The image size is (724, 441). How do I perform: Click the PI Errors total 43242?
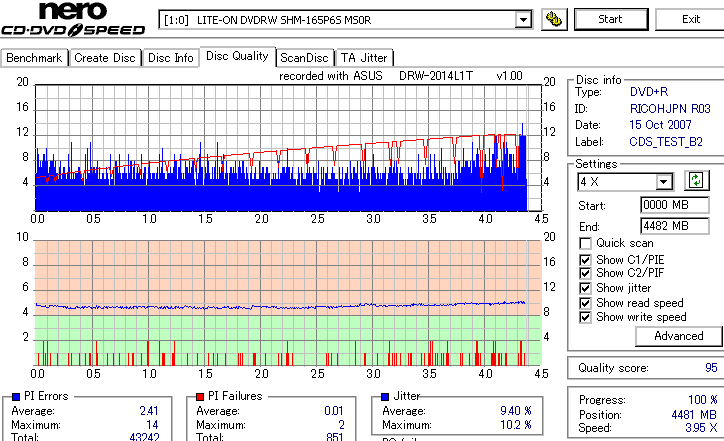[x=145, y=437]
